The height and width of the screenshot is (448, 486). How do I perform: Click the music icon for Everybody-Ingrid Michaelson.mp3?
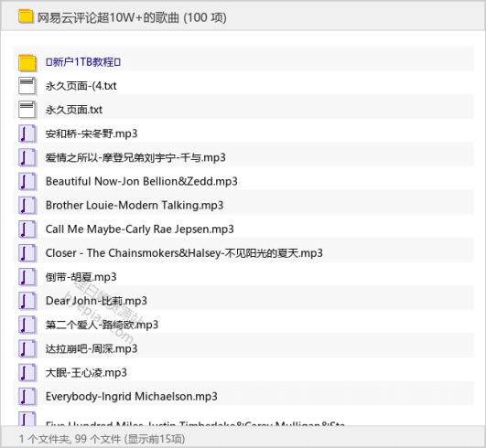pos(27,396)
